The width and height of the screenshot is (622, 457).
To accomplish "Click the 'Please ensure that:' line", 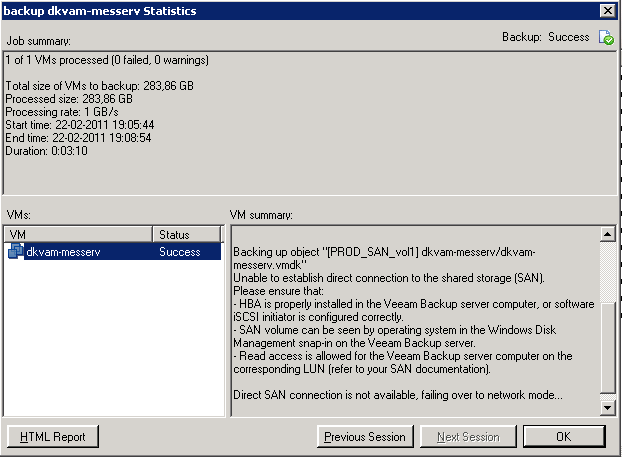I will [278, 291].
